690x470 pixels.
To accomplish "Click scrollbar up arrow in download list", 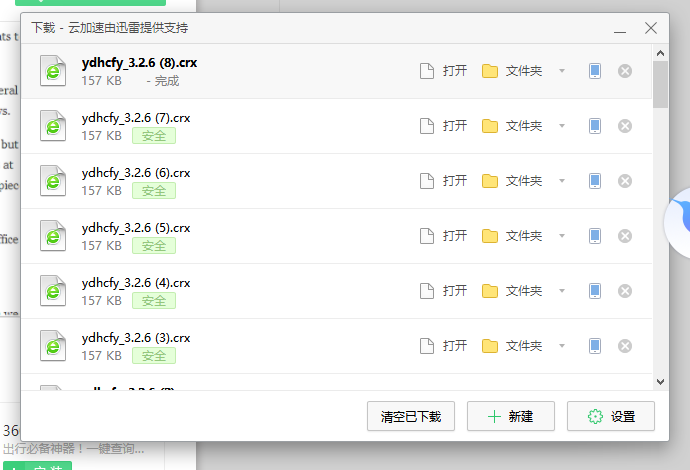I will (x=660, y=53).
